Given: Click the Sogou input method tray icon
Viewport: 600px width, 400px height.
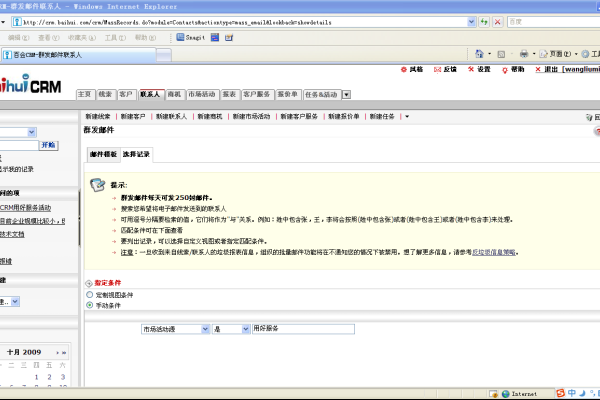Looking at the screenshot, I should click(561, 393).
